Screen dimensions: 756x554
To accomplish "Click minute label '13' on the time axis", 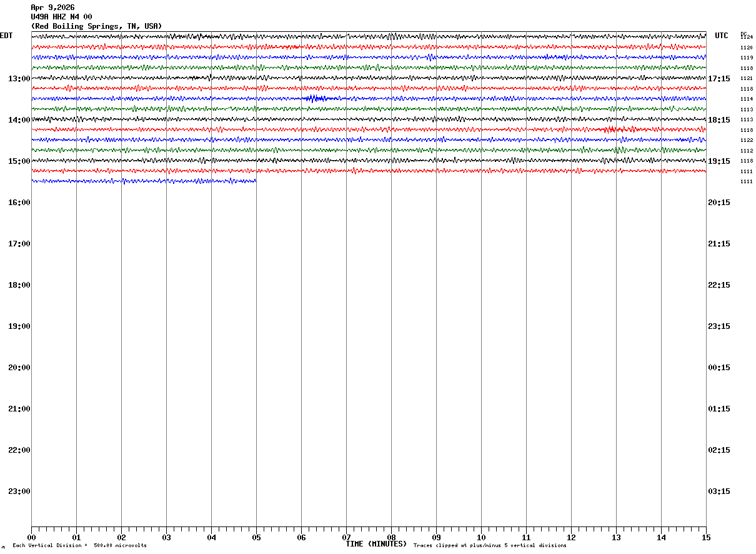I will coord(616,538).
